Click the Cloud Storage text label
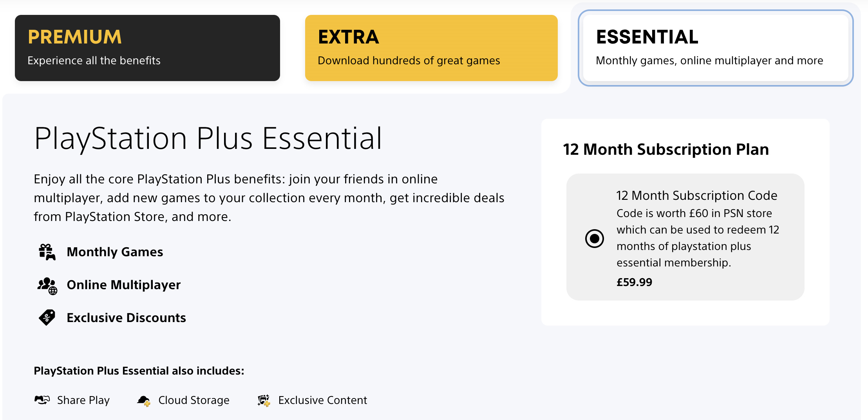Image resolution: width=868 pixels, height=420 pixels. point(193,400)
